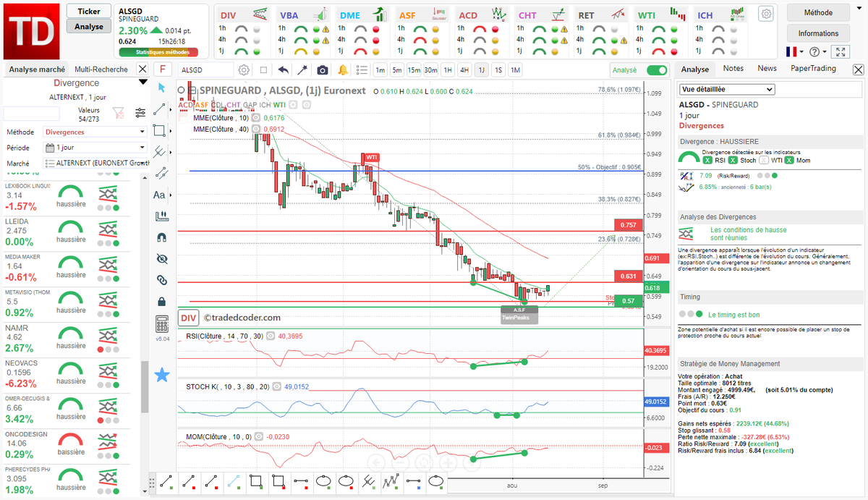This screenshot has width=868, height=500.
Task: Click the blue star favorites icon
Action: click(x=162, y=374)
